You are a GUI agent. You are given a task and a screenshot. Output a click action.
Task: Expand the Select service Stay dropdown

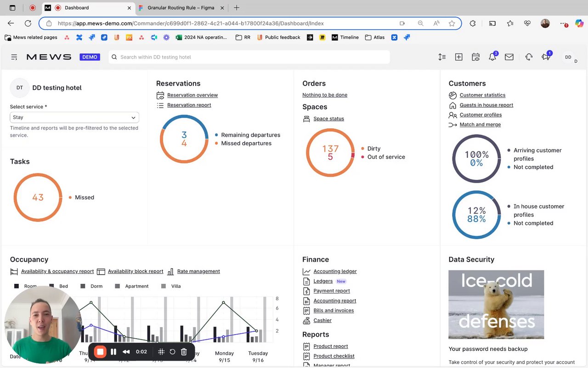point(74,117)
